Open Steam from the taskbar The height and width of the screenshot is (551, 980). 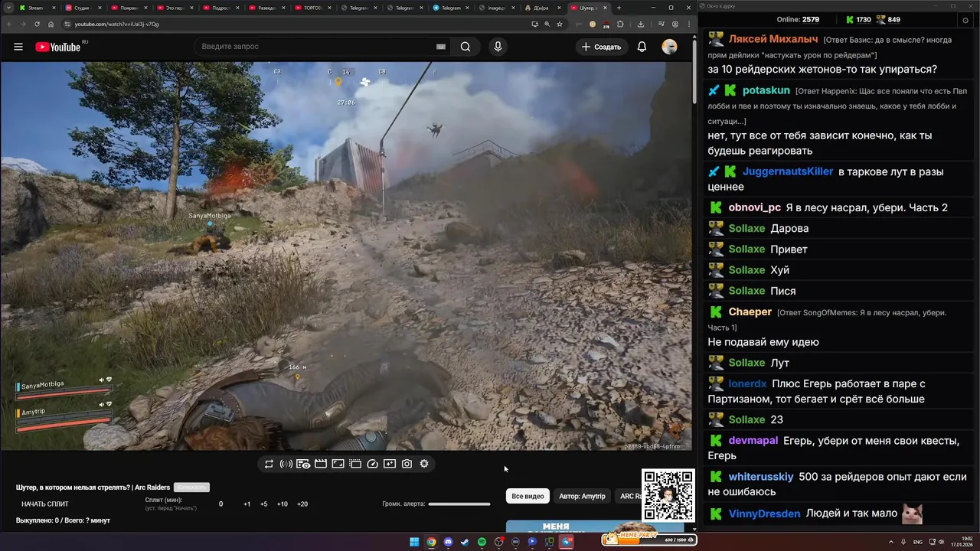(465, 542)
